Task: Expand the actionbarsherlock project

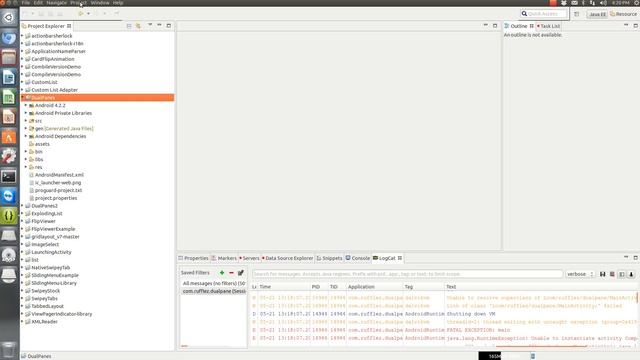Action: point(22,36)
